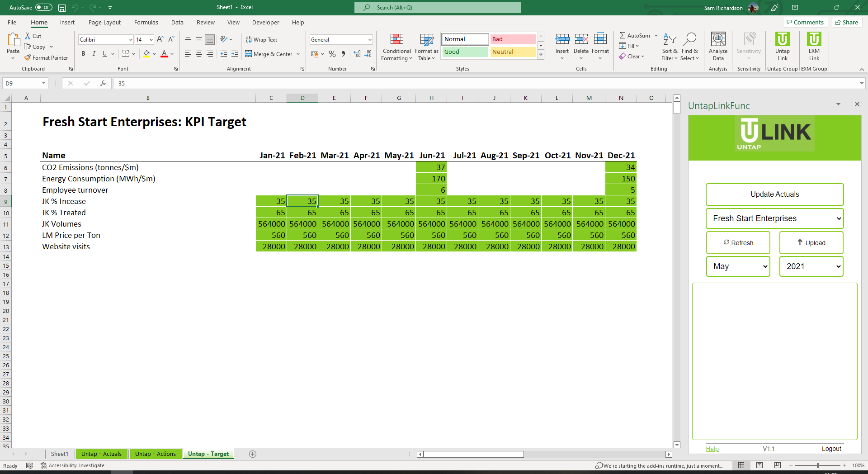Click the Upload button in Untap pane
This screenshot has width=868, height=474.
[811, 243]
